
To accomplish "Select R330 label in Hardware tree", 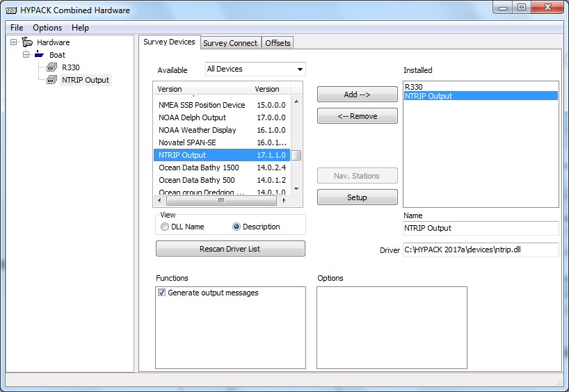I will click(71, 67).
